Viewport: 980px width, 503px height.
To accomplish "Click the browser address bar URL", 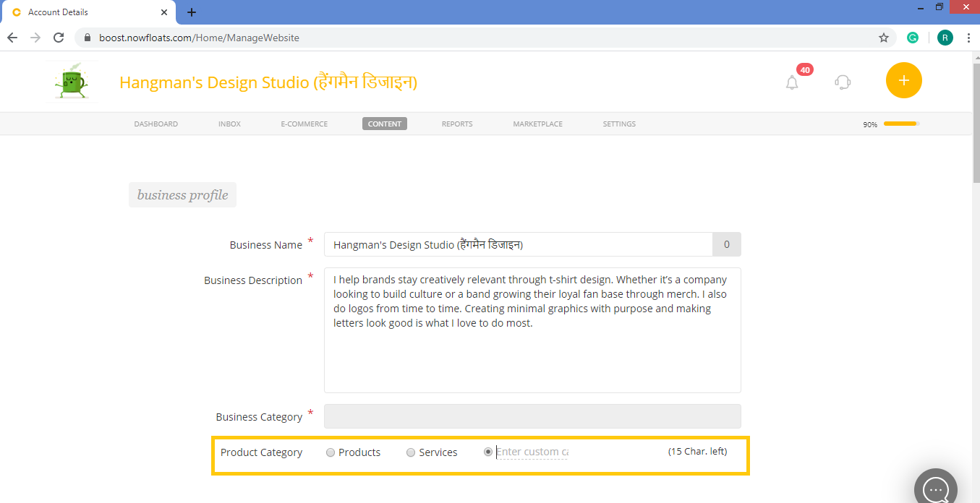I will [x=199, y=38].
